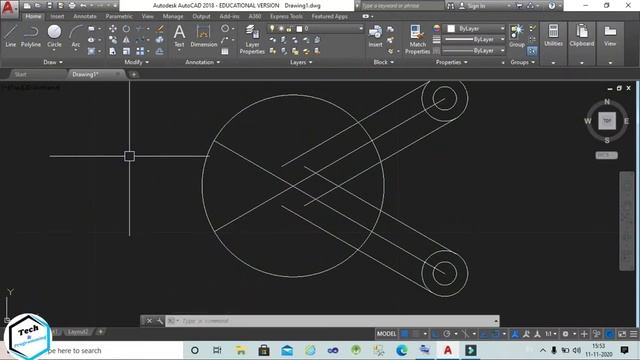The image size is (640, 360).
Task: Click the Insert block icon
Action: point(375,36)
